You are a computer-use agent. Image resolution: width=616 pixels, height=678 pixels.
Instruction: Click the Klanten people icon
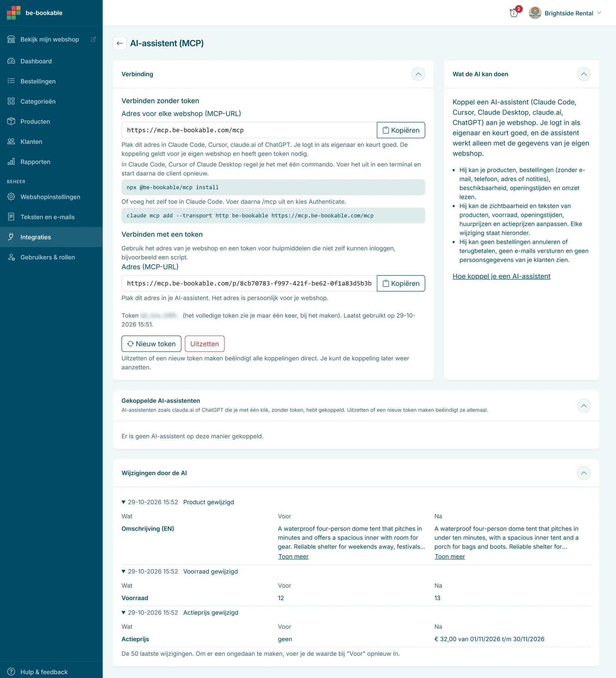11,141
